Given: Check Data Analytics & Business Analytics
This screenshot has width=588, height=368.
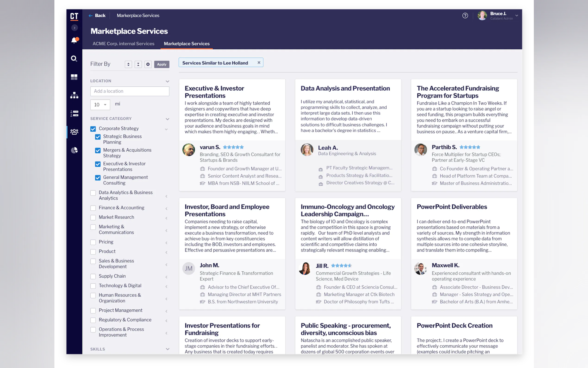Looking at the screenshot, I should coord(93,193).
